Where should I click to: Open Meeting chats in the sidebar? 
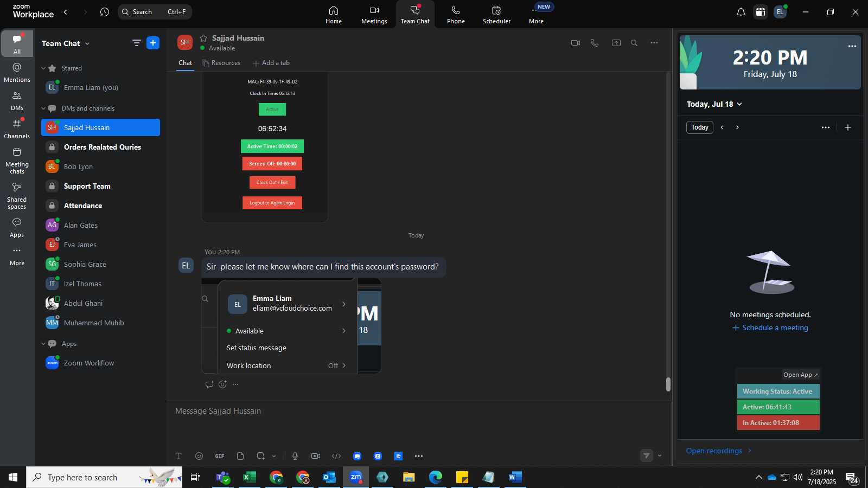coord(17,160)
